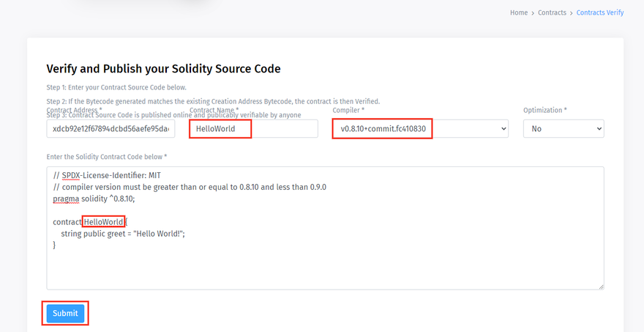The width and height of the screenshot is (644, 332).
Task: Grab the code textarea resize handle
Action: pos(600,286)
